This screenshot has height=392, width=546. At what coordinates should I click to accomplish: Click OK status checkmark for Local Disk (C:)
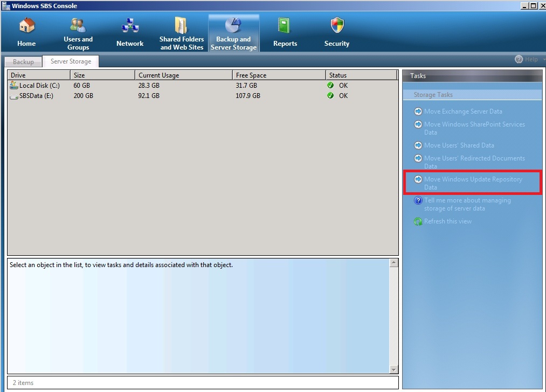pos(330,85)
